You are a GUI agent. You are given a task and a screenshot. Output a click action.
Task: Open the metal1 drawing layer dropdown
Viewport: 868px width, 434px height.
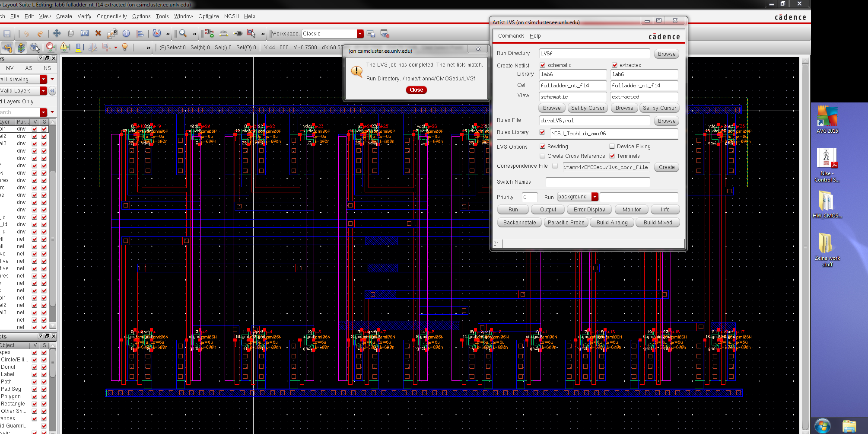tap(44, 80)
